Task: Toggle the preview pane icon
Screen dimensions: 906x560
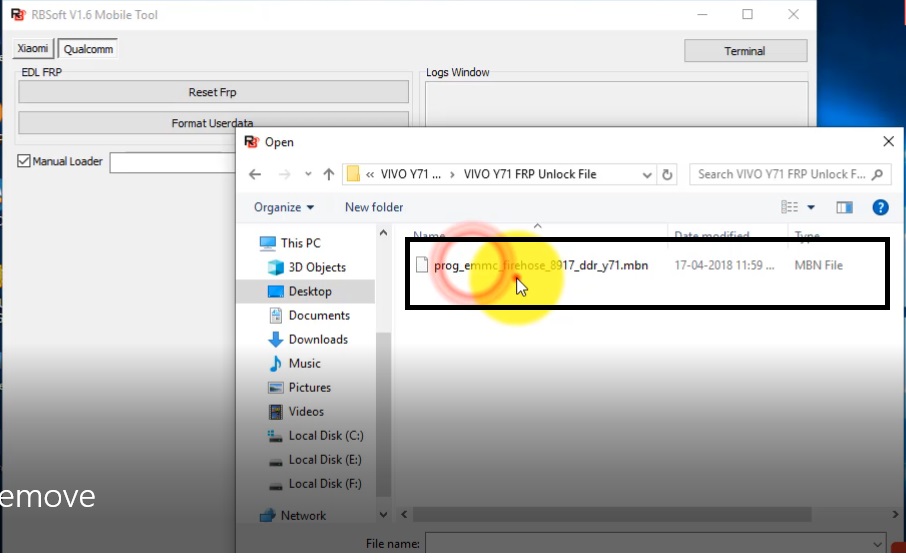Action: point(844,207)
